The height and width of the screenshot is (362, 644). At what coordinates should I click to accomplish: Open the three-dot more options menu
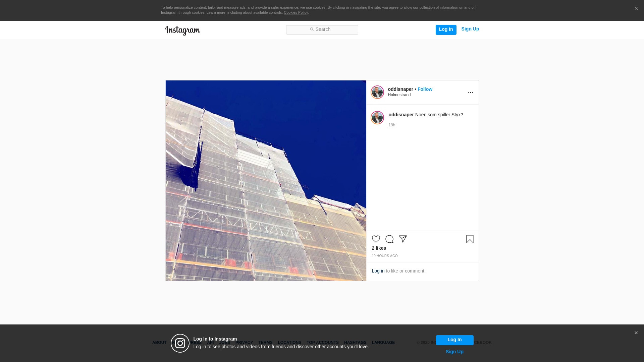pos(470,93)
